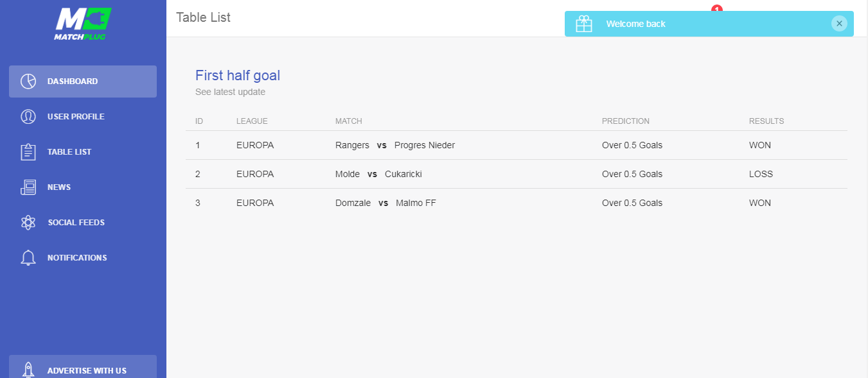The height and width of the screenshot is (378, 868).
Task: Click the Advertise With Us button
Action: coord(83,367)
